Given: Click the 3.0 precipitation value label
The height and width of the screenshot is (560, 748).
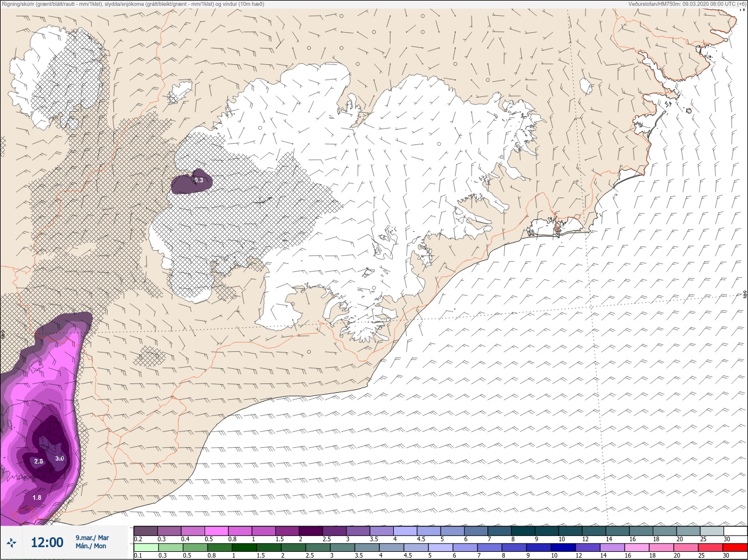Looking at the screenshot, I should (x=60, y=458).
